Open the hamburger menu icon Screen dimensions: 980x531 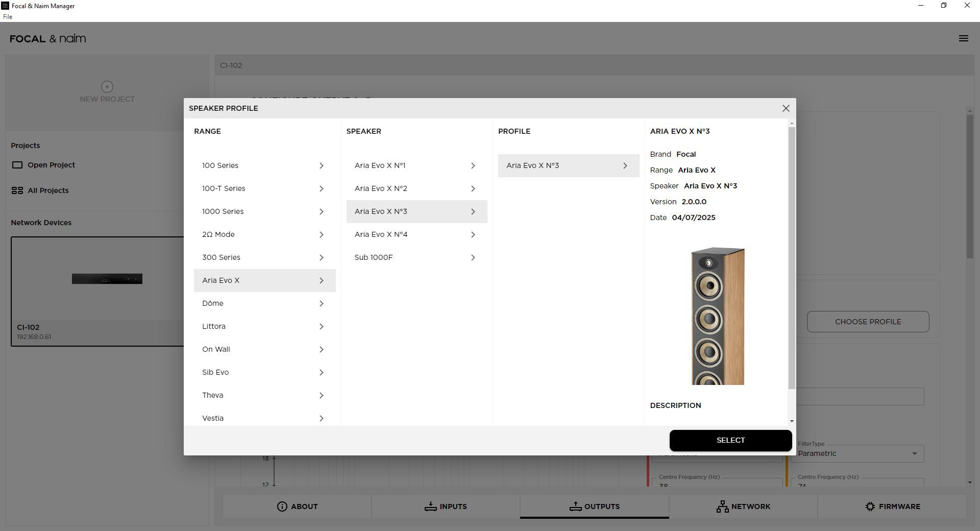(x=963, y=38)
